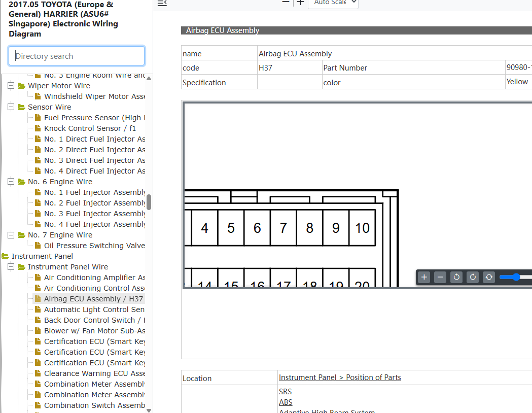Image resolution: width=532 pixels, height=413 pixels.
Task: Open Instrument Panel > Position of Parts link
Action: [x=340, y=377]
